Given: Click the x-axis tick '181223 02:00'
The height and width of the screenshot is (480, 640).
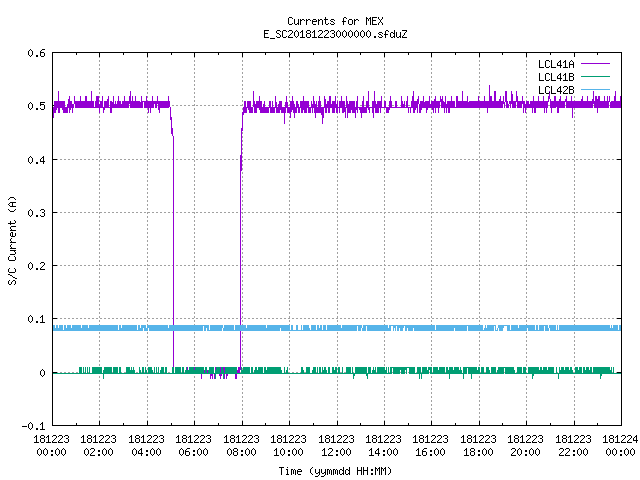Looking at the screenshot, I should pyautogui.click(x=98, y=446).
